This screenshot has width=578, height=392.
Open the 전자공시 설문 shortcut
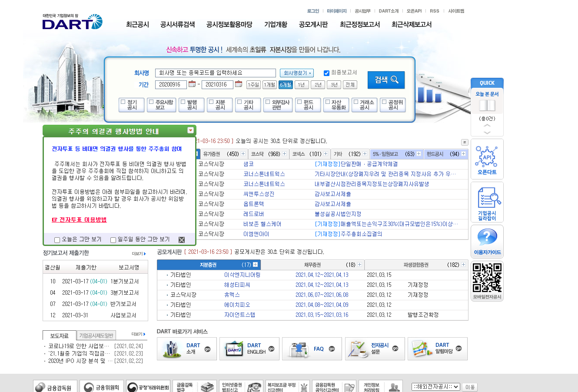[375, 349]
